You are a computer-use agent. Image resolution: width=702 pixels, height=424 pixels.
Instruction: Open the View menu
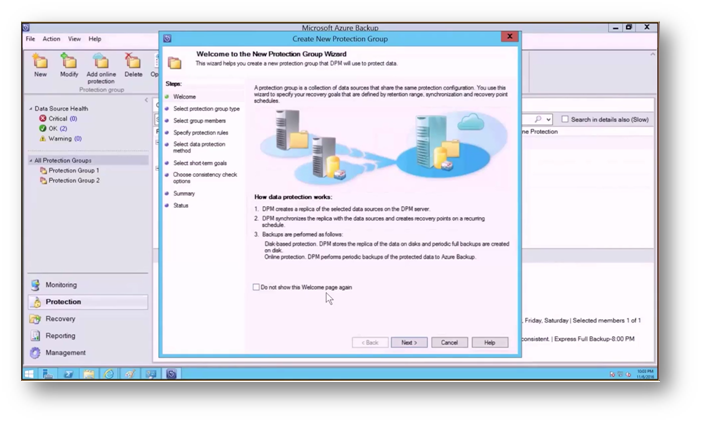coord(74,39)
